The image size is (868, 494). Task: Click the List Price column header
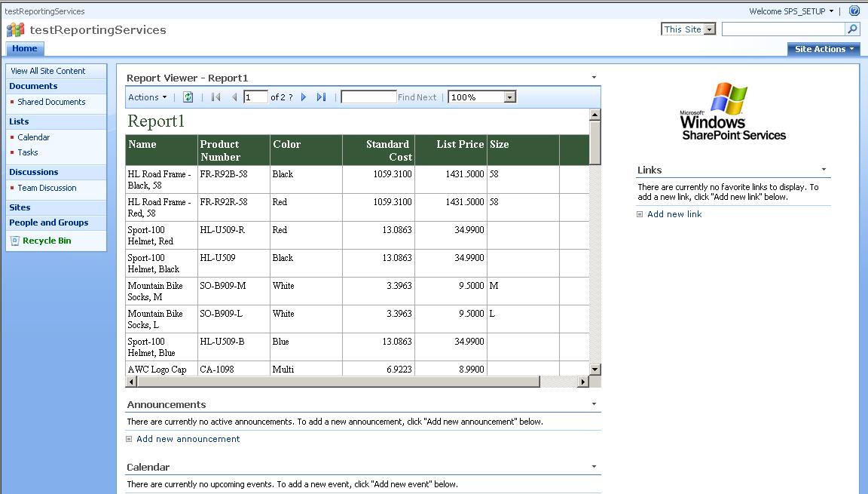pyautogui.click(x=451, y=150)
